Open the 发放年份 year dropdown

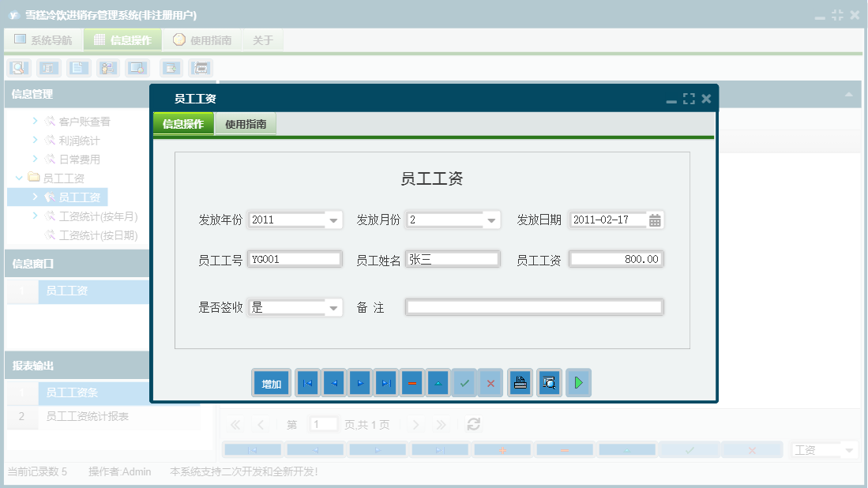[x=334, y=220]
